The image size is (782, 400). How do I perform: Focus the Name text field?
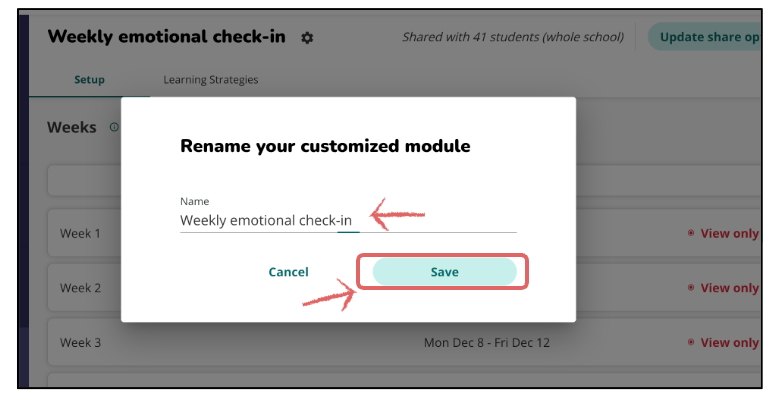(347, 221)
